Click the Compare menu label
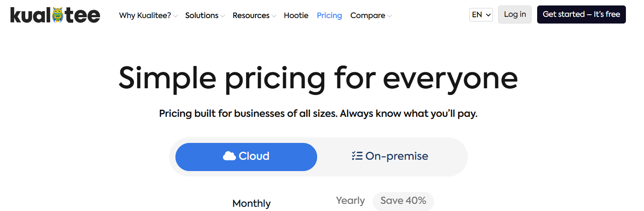Image resolution: width=644 pixels, height=211 pixels. 368,16
